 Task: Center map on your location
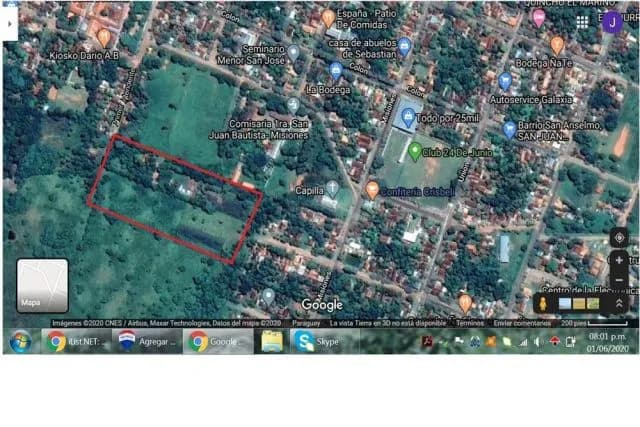(619, 238)
